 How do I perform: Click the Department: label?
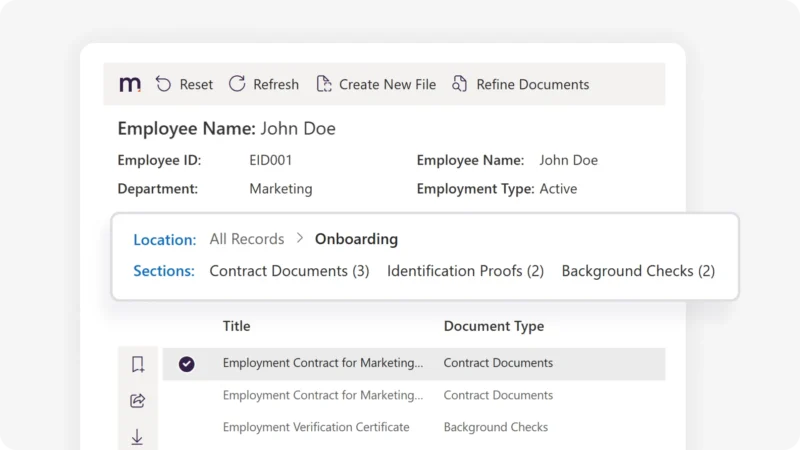tap(158, 189)
